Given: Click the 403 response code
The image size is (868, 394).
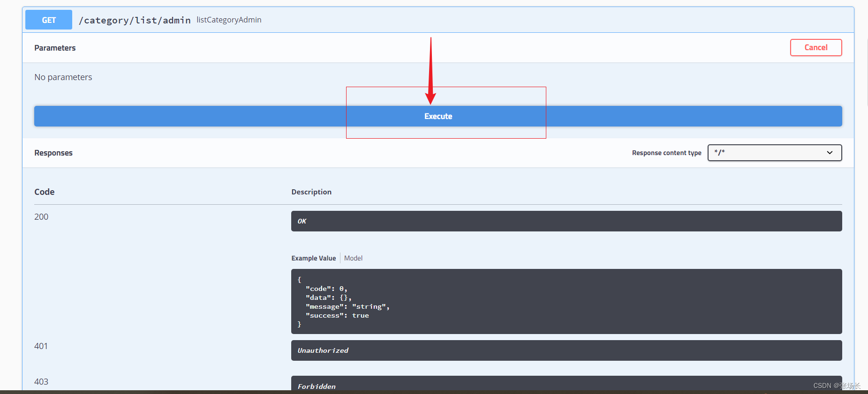Looking at the screenshot, I should tap(41, 382).
